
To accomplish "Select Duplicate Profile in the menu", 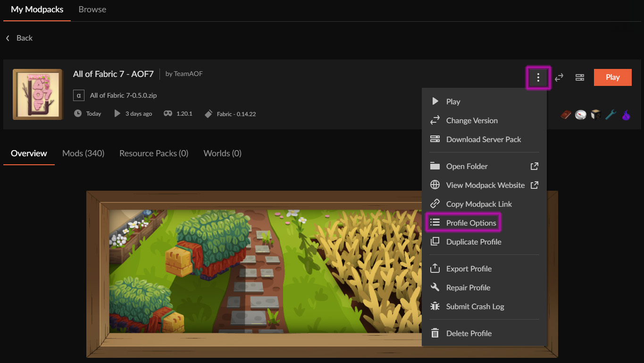I will 484,242.
